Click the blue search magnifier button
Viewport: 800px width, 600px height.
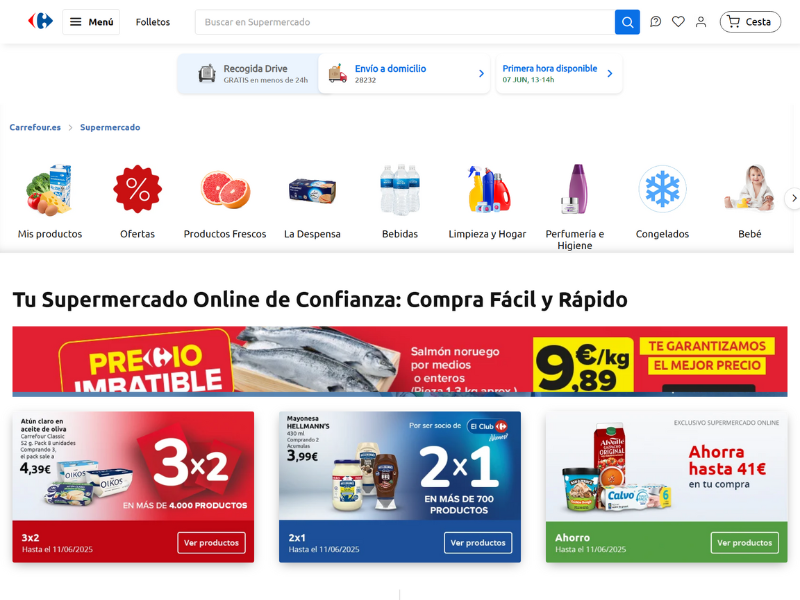click(x=627, y=22)
